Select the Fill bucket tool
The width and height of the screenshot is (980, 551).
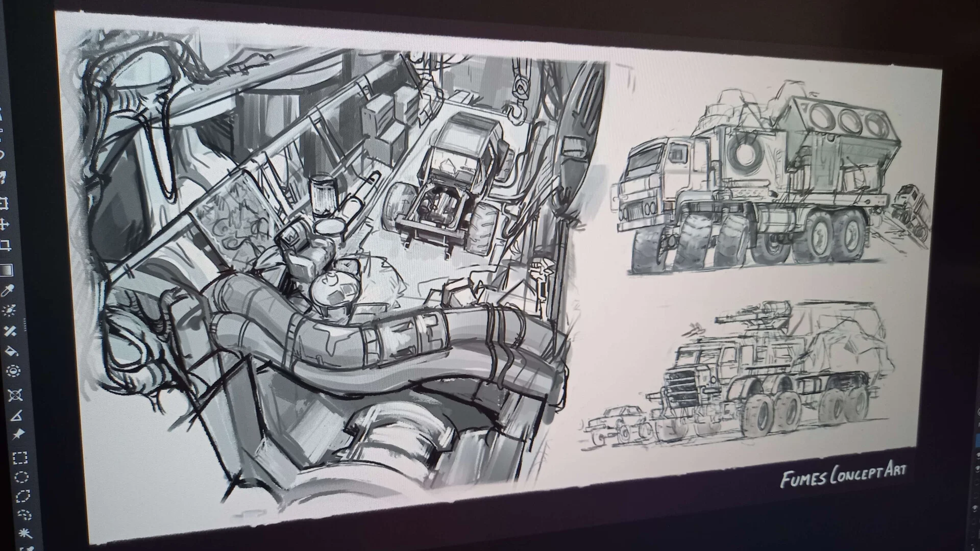(x=12, y=352)
